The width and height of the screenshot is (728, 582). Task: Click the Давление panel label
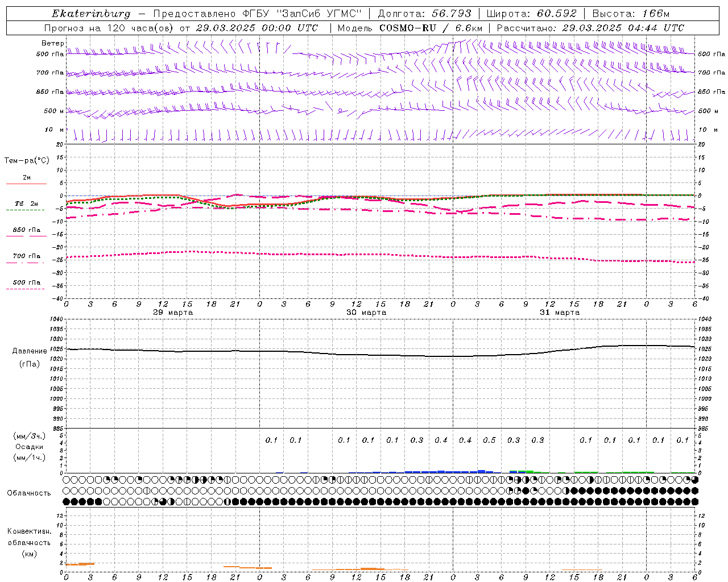click(30, 351)
